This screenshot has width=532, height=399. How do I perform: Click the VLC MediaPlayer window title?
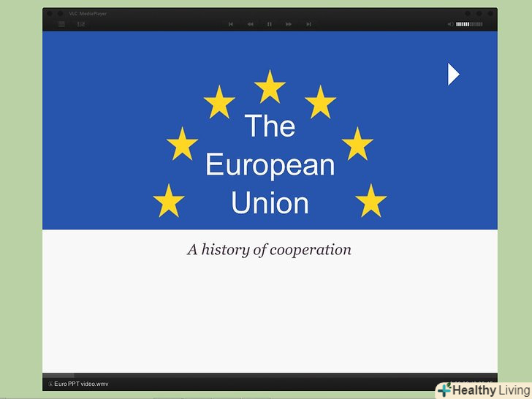coord(88,14)
